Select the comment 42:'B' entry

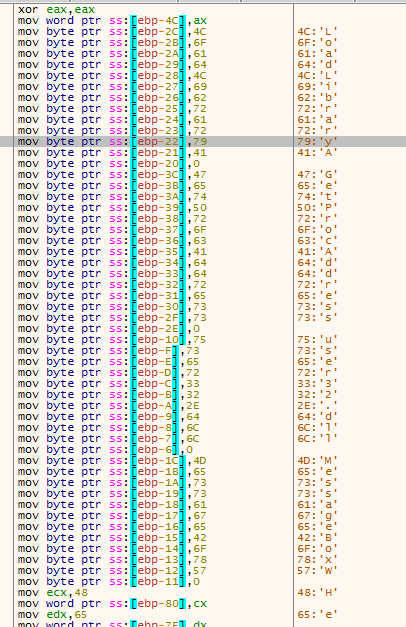317,537
